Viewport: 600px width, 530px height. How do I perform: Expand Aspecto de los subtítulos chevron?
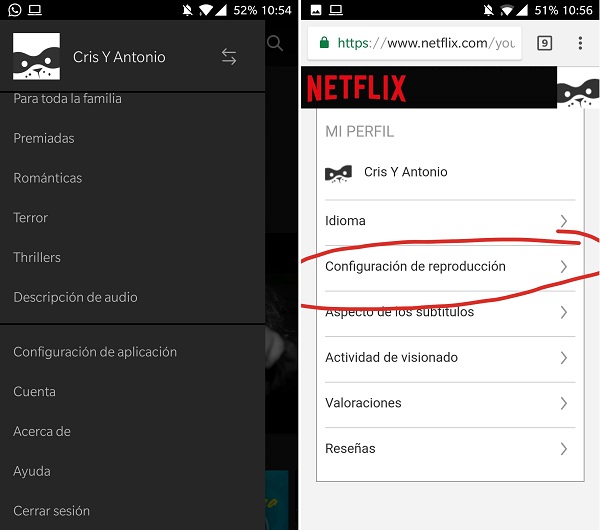point(563,312)
